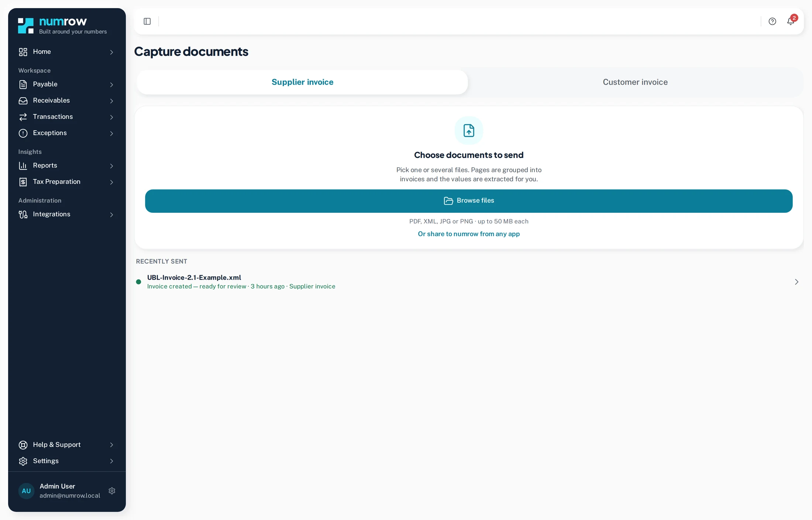Viewport: 812px width, 520px height.
Task: Click the Tax Preparation receipt icon
Action: click(23, 182)
